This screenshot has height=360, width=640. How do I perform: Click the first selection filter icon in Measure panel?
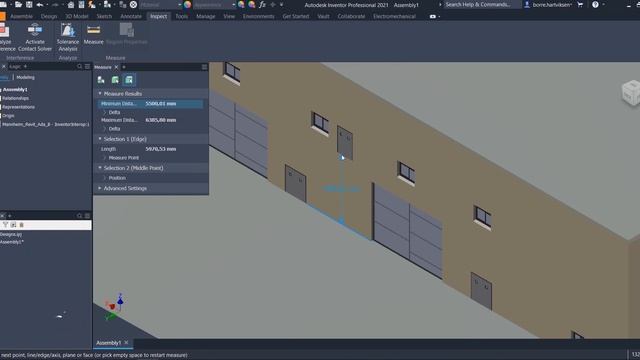click(x=101, y=80)
